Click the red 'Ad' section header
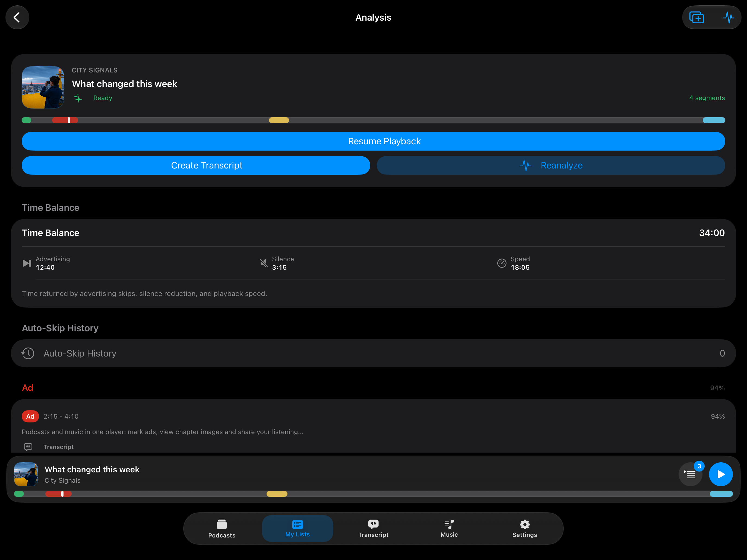The width and height of the screenshot is (747, 560). click(28, 388)
